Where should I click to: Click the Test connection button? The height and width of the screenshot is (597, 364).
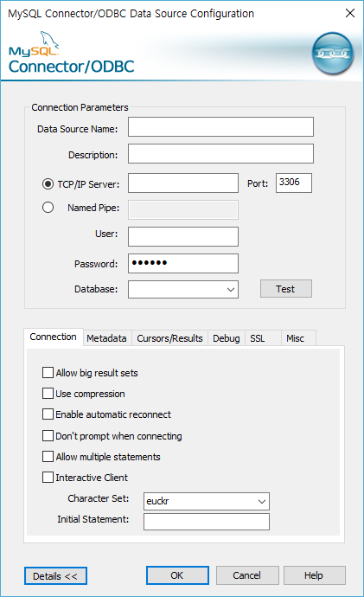click(x=286, y=289)
